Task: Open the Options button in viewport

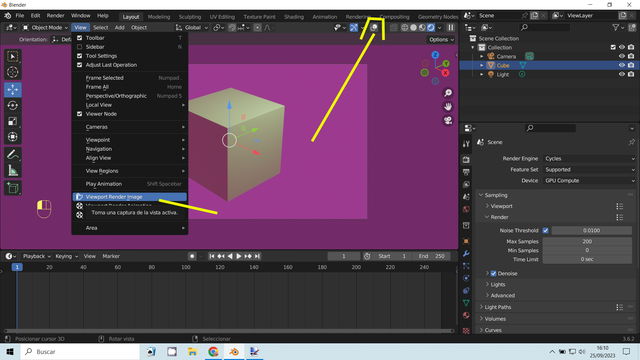Action: point(441,40)
